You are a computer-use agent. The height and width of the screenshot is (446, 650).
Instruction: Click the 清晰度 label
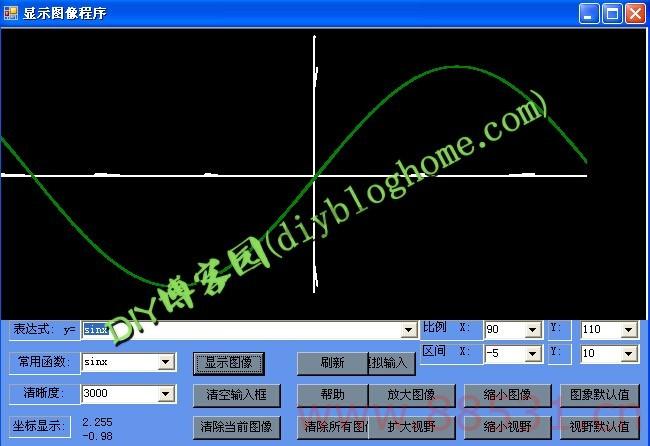pyautogui.click(x=44, y=393)
